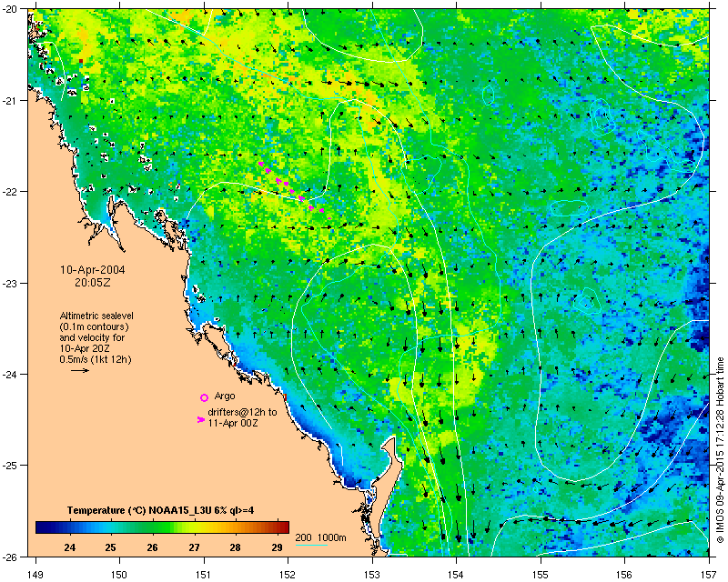Viewport: 728px width, 582px height.
Task: Click colorbar tick label 28
Action: click(236, 547)
